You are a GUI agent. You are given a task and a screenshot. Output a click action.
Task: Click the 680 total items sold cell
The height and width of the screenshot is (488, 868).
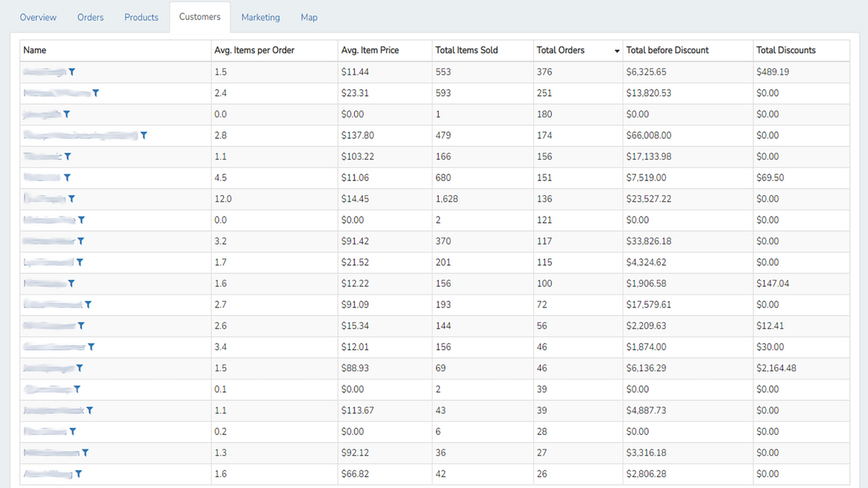(482, 178)
